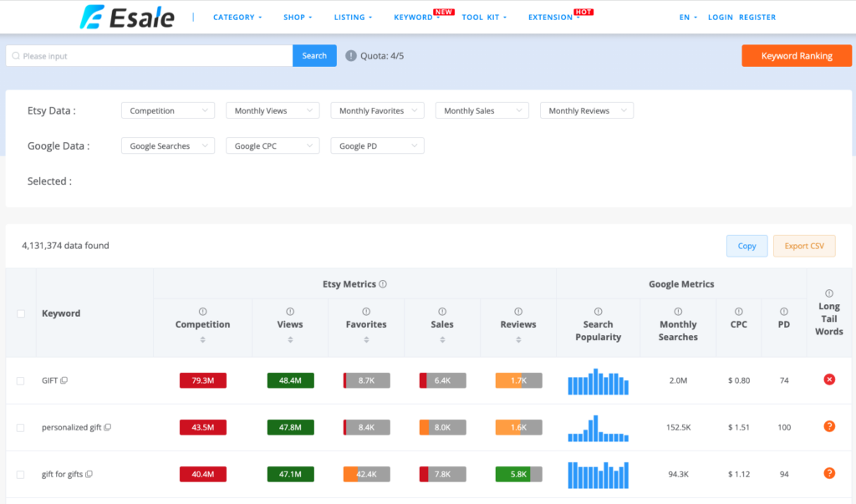The height and width of the screenshot is (504, 856).
Task: Check the checkbox beside gift for gifts
Action: point(21,473)
